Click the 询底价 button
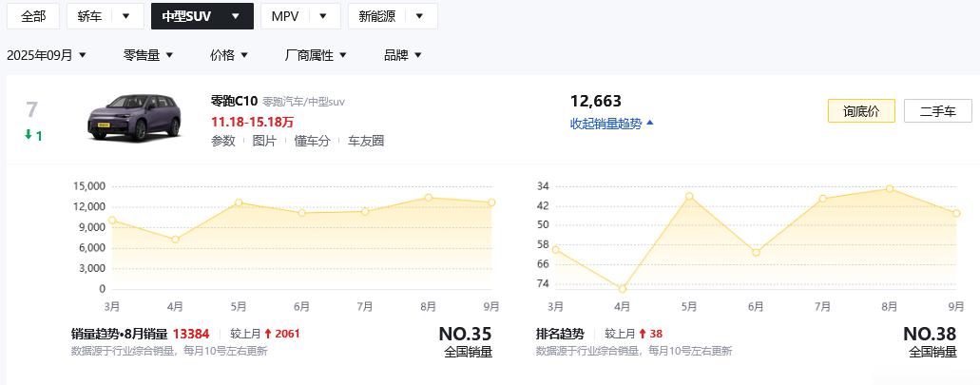The width and height of the screenshot is (980, 385). 861,111
